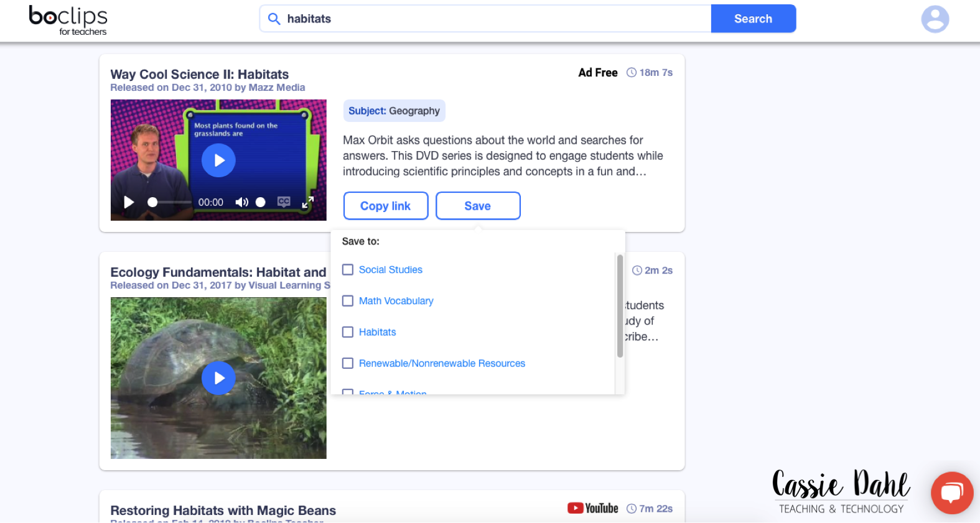Select the Habitats collection label
This screenshot has width=980, height=523.
click(x=378, y=332)
